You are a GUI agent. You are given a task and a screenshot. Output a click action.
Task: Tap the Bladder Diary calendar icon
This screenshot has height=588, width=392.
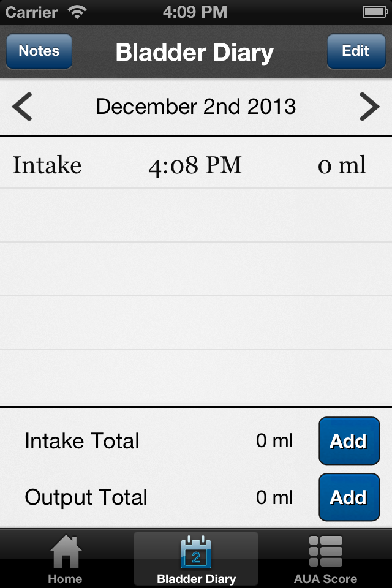coord(196,552)
